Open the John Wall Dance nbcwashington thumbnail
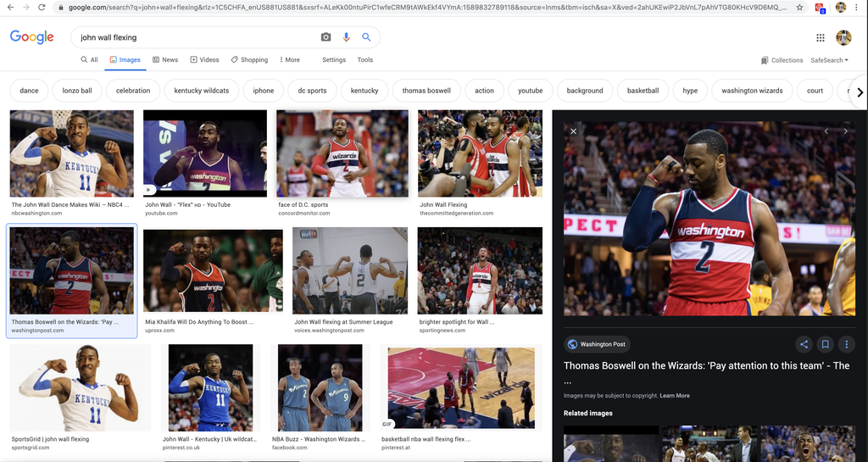Screen dimensions: 868x462 pos(71,153)
